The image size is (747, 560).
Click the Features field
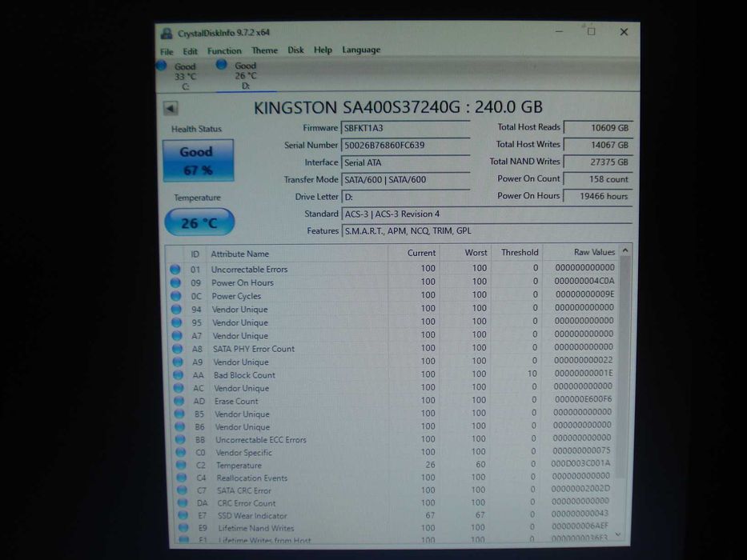(x=487, y=231)
